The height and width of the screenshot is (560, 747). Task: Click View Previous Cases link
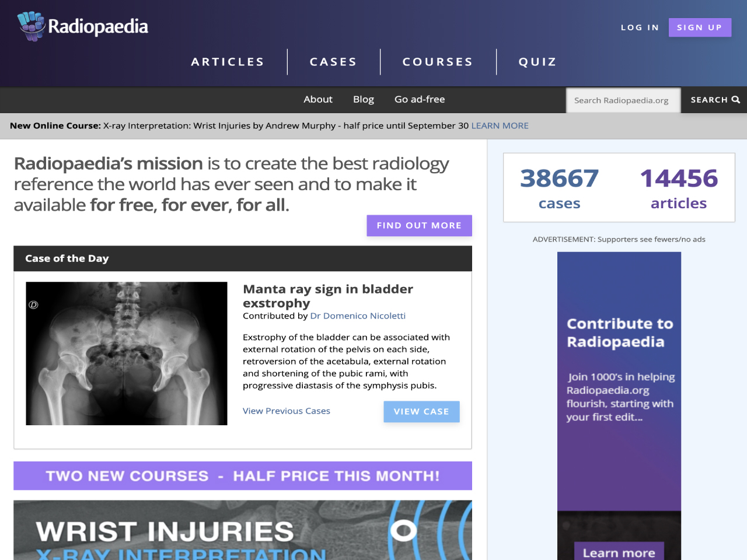click(x=287, y=411)
